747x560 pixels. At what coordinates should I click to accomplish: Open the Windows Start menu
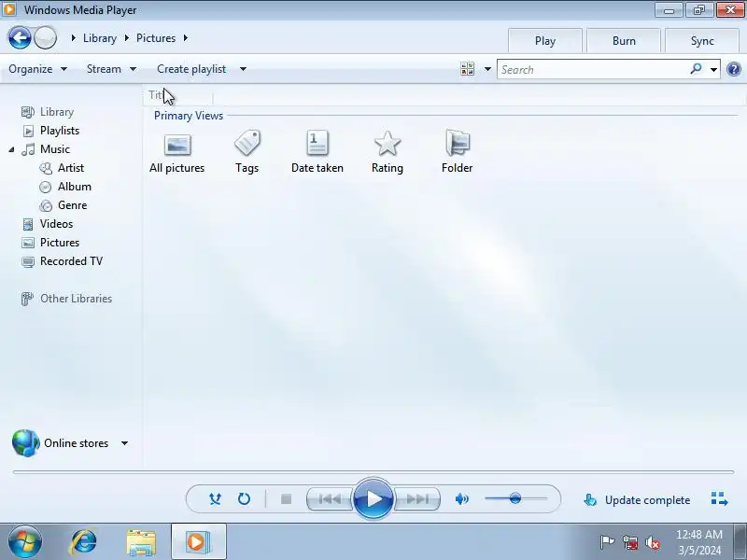click(25, 541)
